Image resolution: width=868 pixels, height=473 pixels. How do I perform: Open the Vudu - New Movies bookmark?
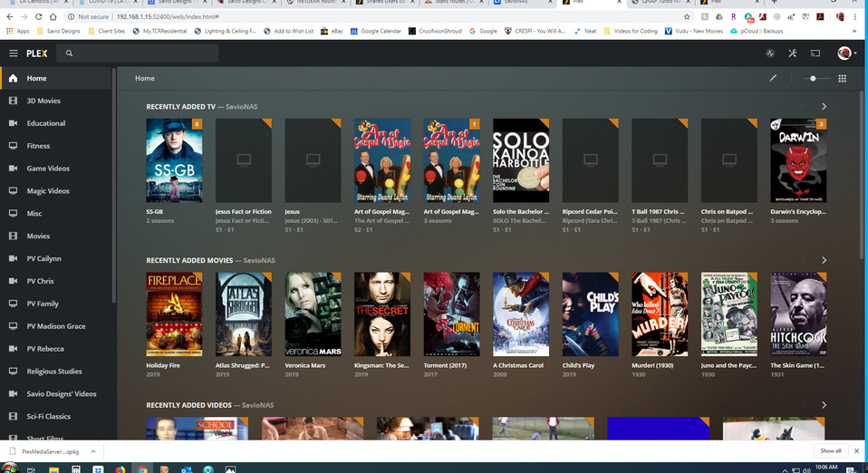(x=694, y=31)
